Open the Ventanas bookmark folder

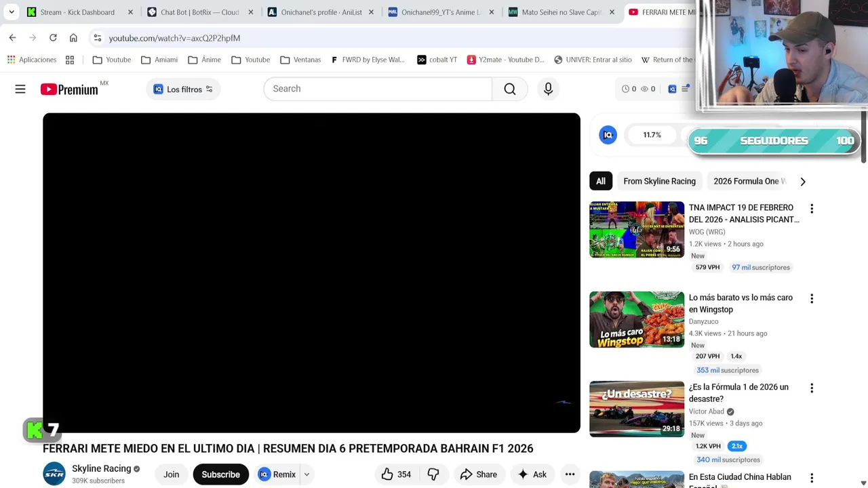[x=300, y=60]
